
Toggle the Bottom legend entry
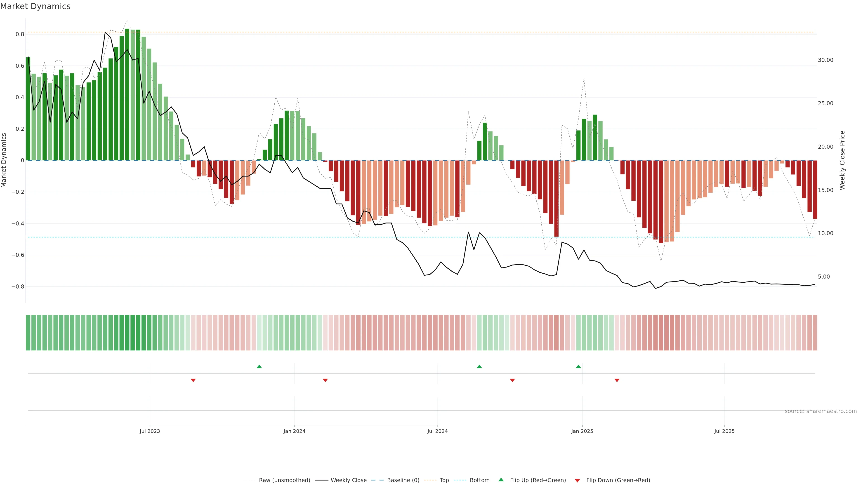coord(479,480)
